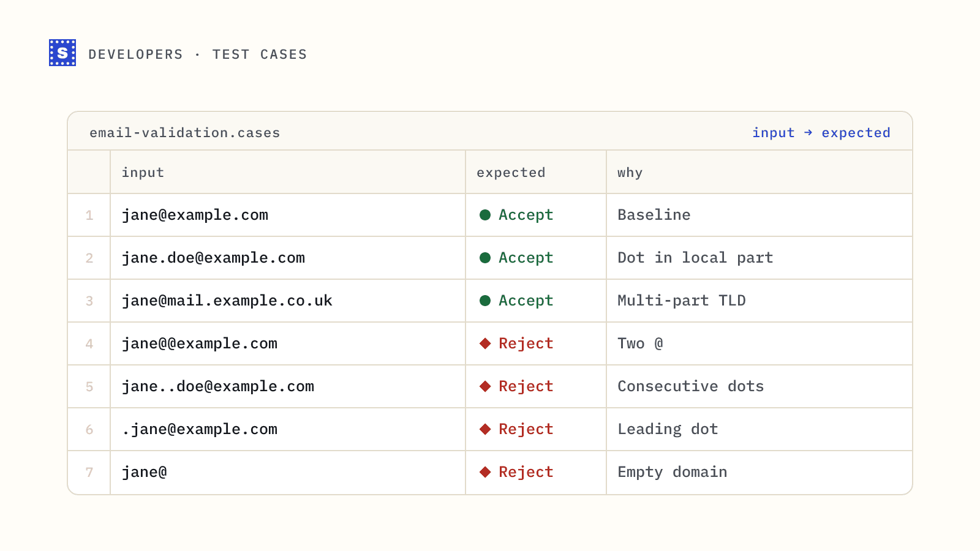980x551 pixels.
Task: Select row number 5
Action: [x=89, y=386]
